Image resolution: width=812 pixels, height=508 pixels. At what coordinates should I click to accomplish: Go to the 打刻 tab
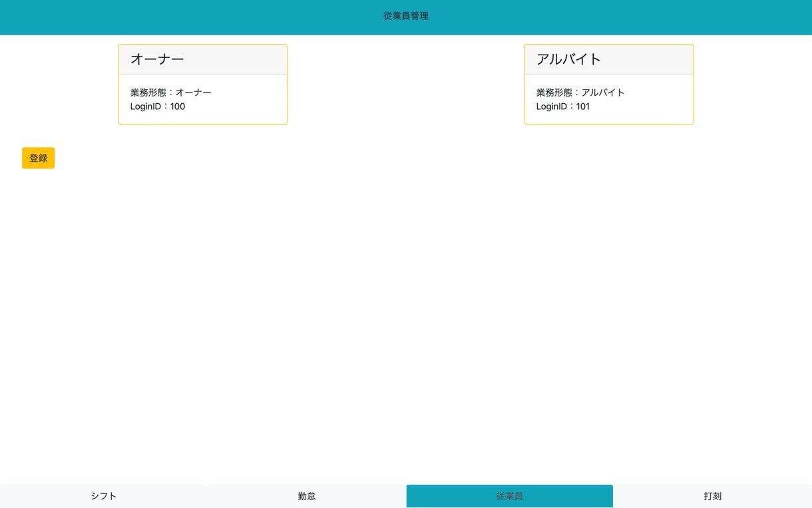click(x=712, y=496)
